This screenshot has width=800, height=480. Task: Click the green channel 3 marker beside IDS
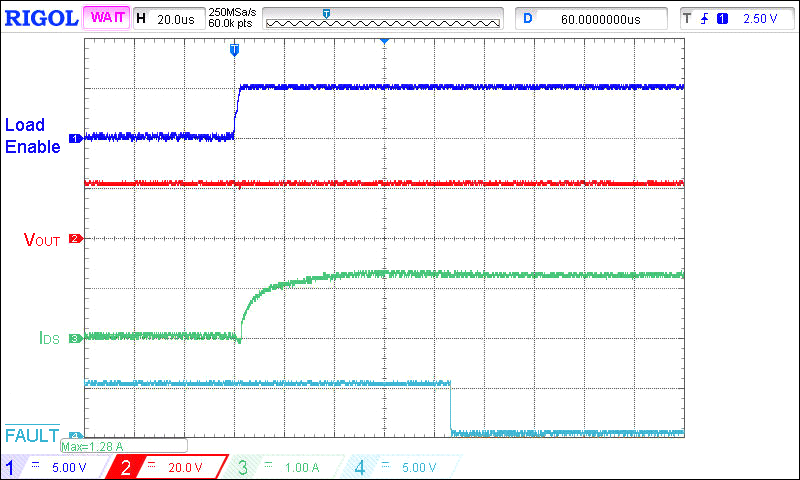pos(74,339)
